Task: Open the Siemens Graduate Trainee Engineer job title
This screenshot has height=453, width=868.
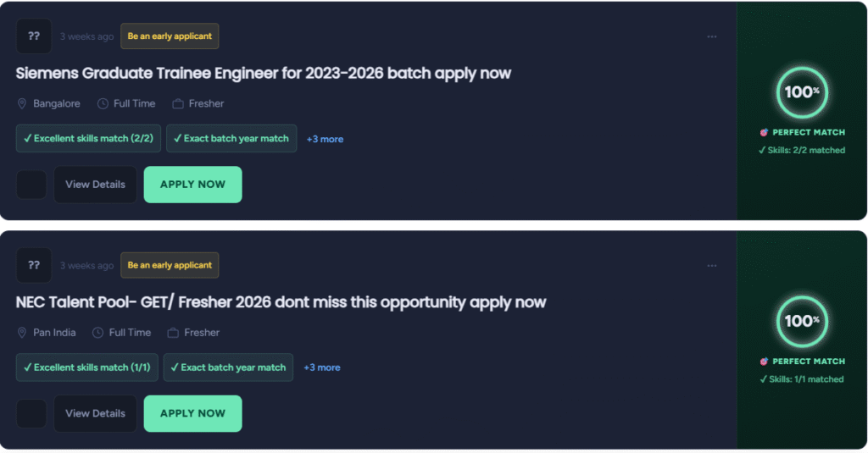Action: (x=264, y=73)
